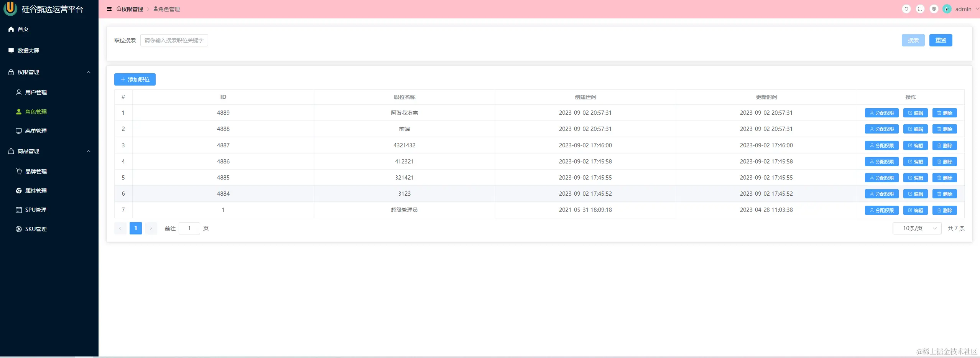Edit role 4321432

pos(915,145)
